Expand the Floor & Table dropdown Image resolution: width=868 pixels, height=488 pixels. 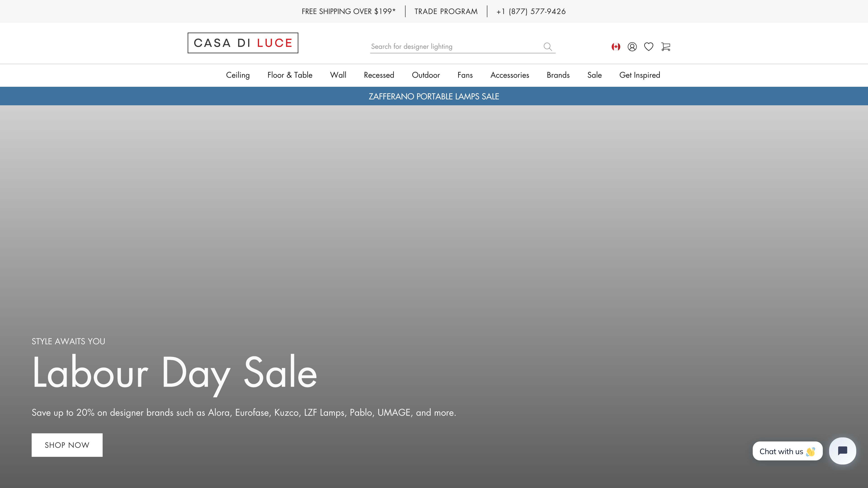click(x=290, y=75)
